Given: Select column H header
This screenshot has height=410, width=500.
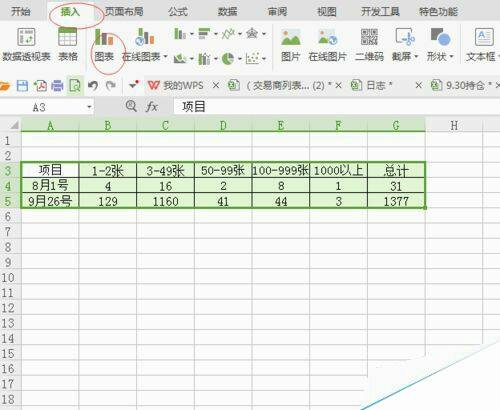Looking at the screenshot, I should 454,125.
